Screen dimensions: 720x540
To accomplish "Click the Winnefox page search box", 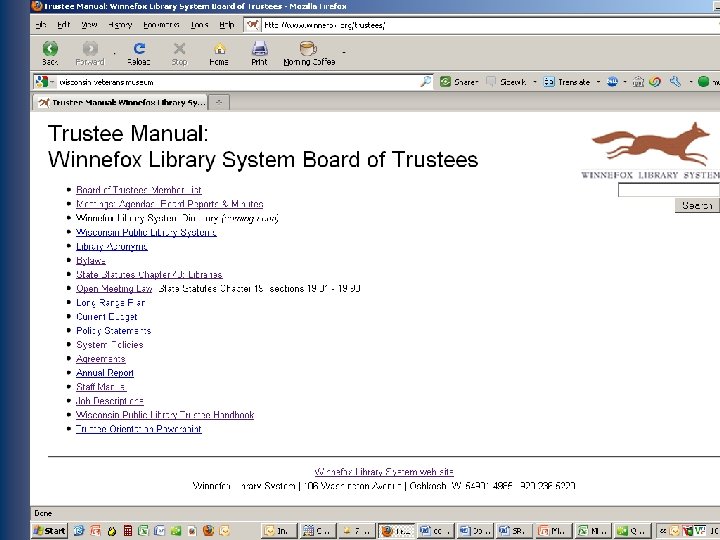I will [669, 190].
